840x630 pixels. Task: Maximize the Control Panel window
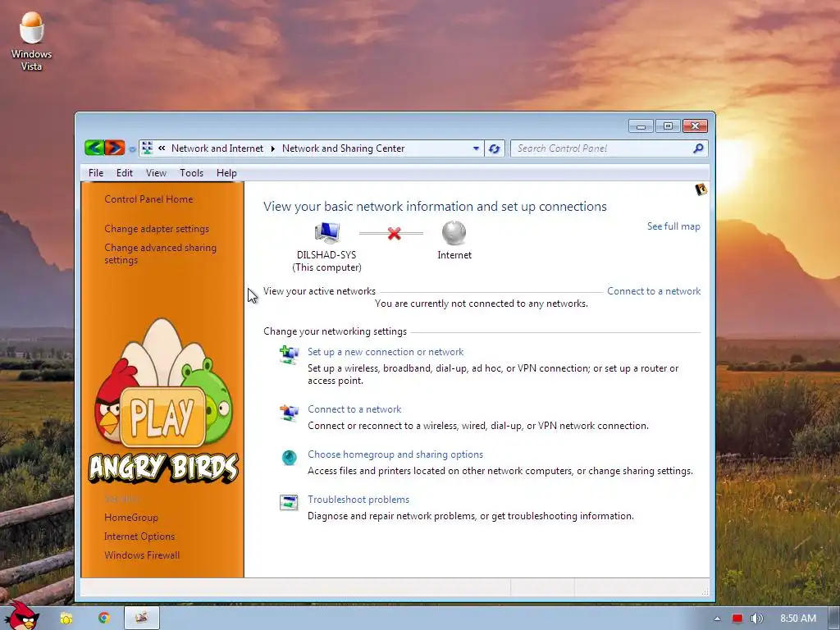pyautogui.click(x=668, y=126)
